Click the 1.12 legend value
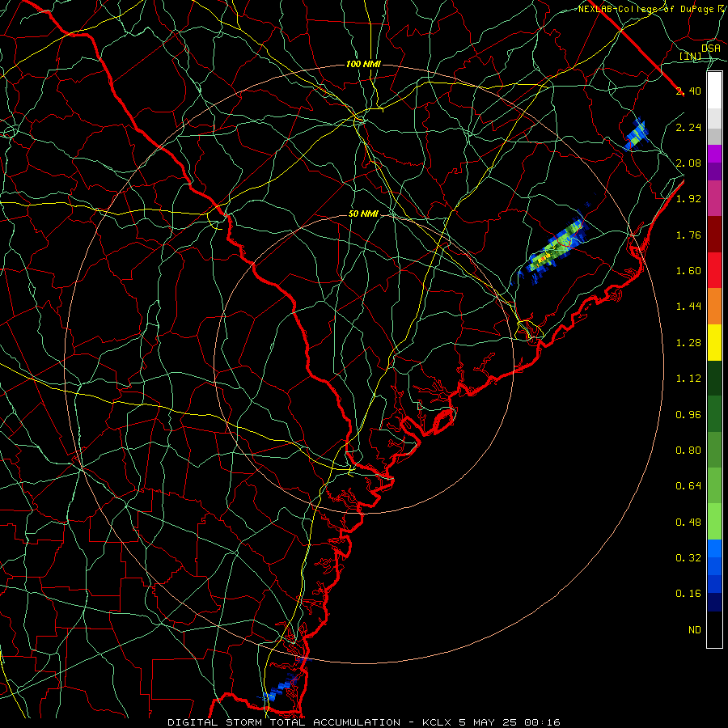This screenshot has width=728, height=728. tap(688, 379)
